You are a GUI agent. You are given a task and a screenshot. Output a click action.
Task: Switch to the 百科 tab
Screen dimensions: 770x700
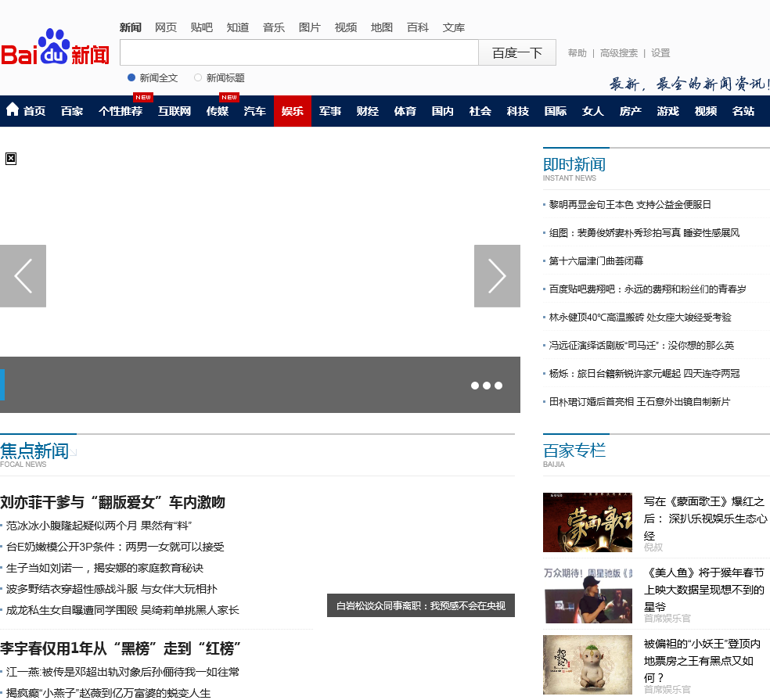418,27
